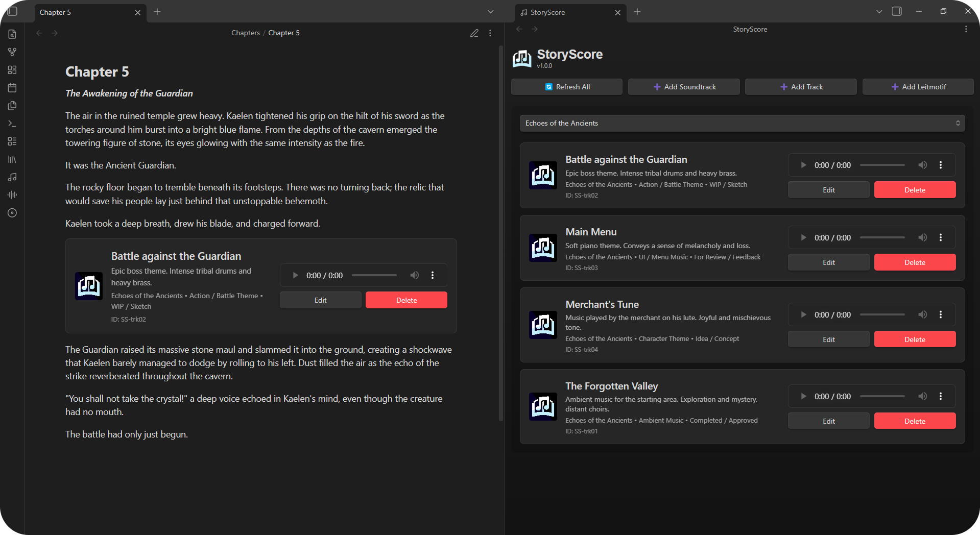The height and width of the screenshot is (535, 980).
Task: Click Merchant's Tune track thumbnail
Action: (x=543, y=325)
